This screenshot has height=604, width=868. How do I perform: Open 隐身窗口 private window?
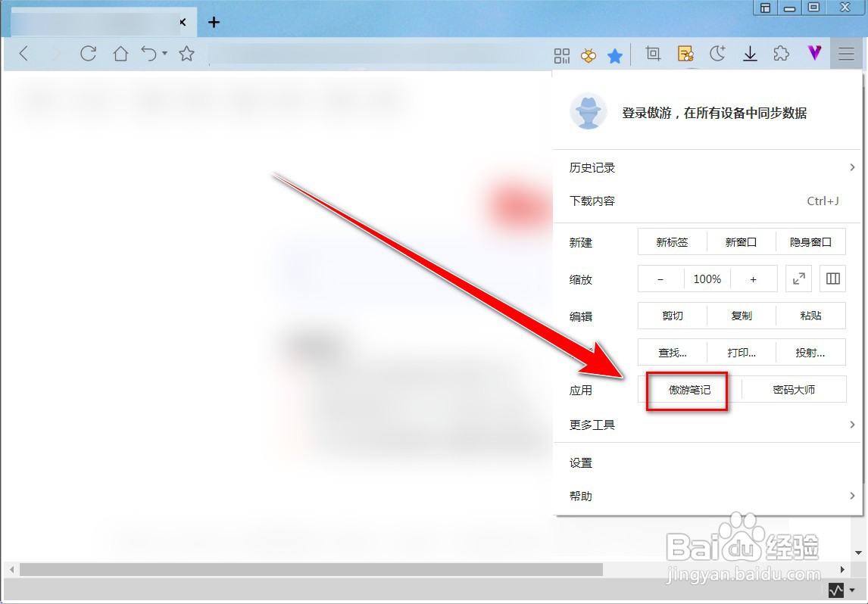coord(811,241)
